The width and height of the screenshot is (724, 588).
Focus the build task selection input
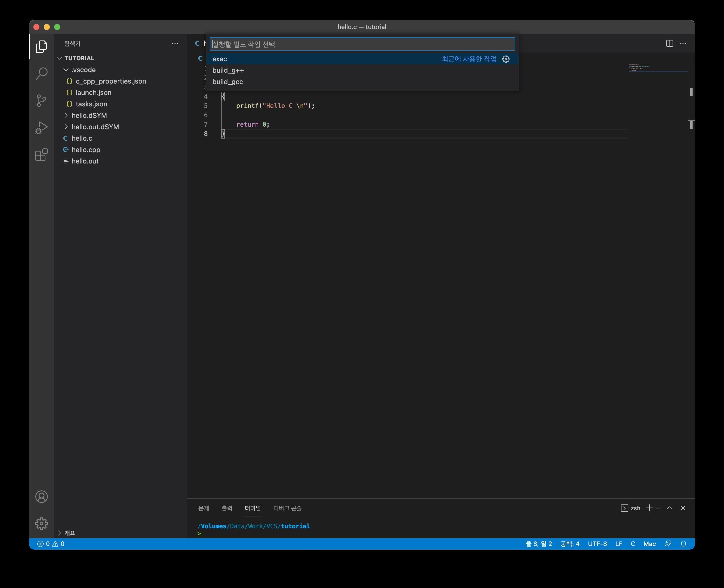[362, 44]
